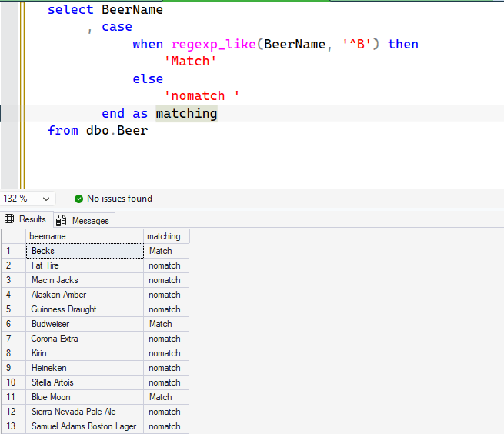Click the row 13 header in the results grid
The width and height of the screenshot is (504, 434).
[x=14, y=426]
